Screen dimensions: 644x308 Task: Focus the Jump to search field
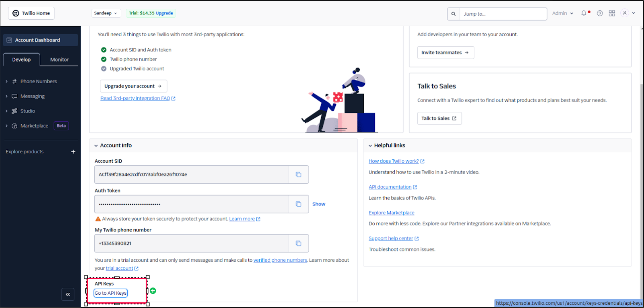(503, 14)
